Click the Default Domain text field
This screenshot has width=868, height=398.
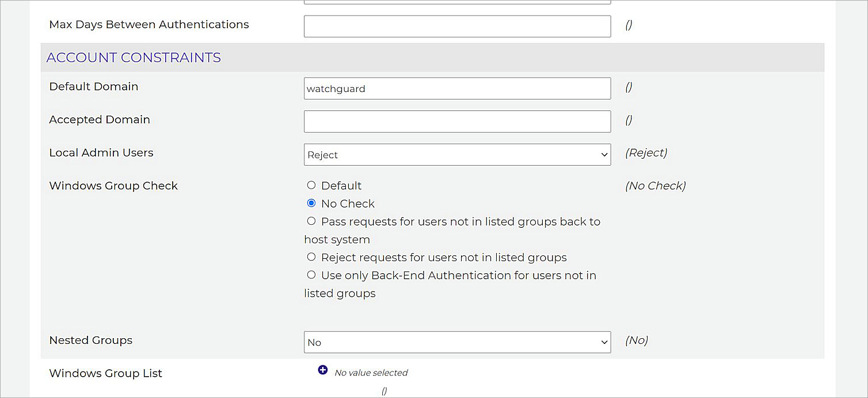tap(457, 88)
